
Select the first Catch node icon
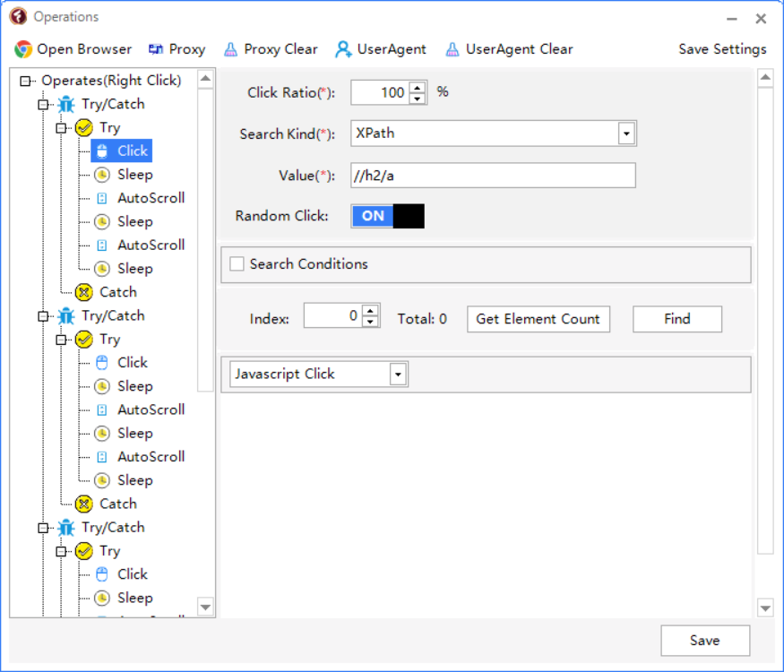click(84, 292)
